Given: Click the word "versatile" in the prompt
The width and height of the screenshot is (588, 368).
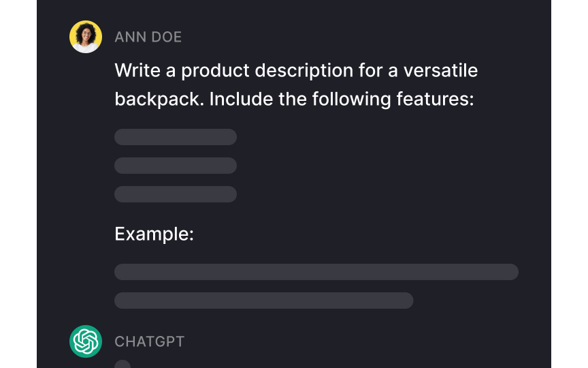Looking at the screenshot, I should point(440,70).
